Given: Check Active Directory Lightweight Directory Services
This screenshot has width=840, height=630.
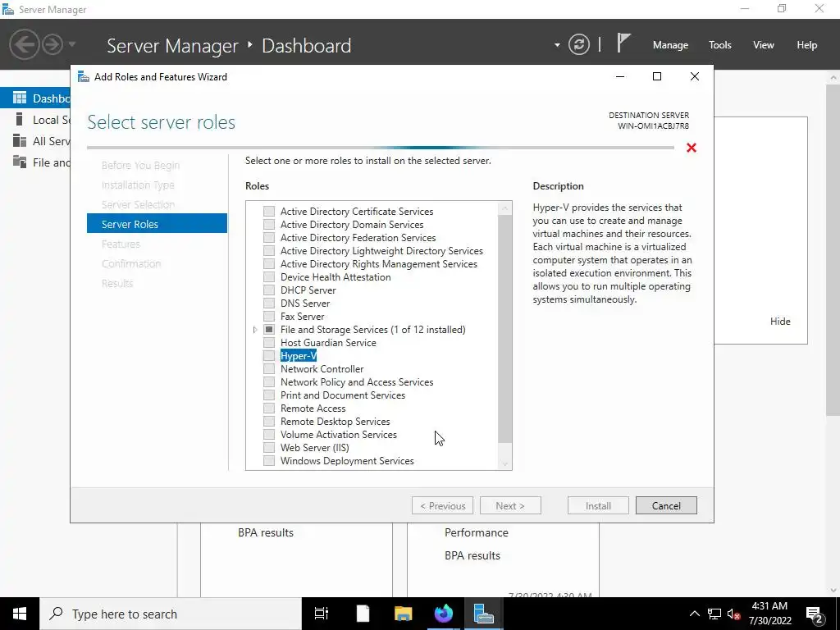Looking at the screenshot, I should pos(269,251).
